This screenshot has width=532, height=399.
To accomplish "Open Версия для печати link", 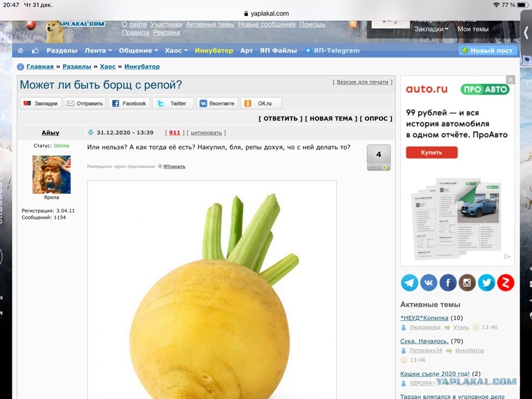I will tap(362, 82).
